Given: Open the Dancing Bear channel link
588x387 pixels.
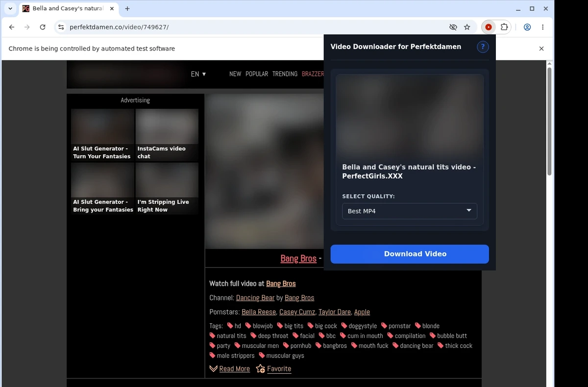Looking at the screenshot, I should 255,298.
